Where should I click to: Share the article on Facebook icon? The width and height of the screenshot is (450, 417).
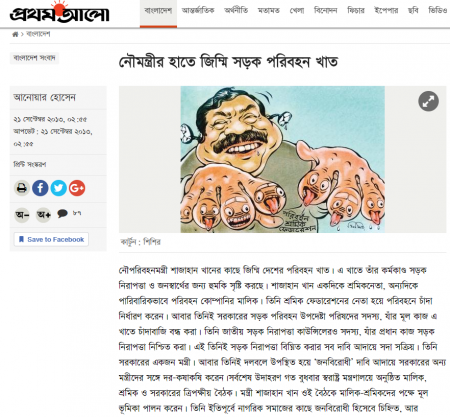pyautogui.click(x=40, y=188)
